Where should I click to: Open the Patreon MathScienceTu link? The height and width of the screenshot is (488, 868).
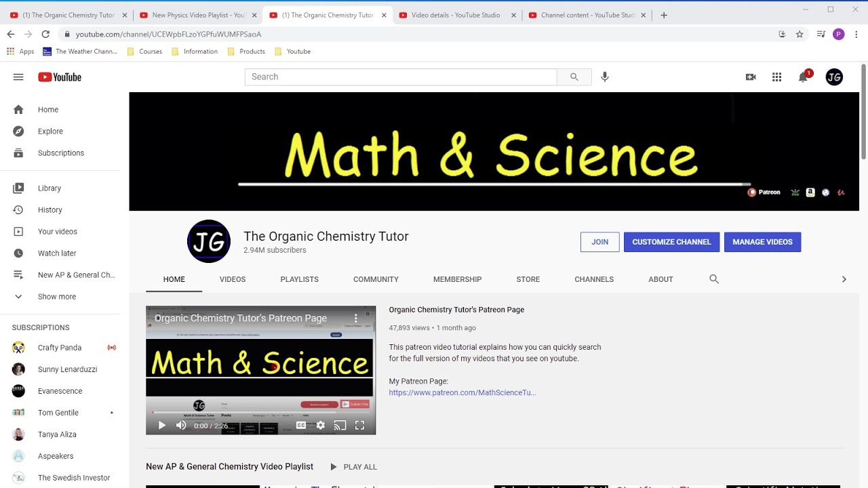[x=462, y=392]
